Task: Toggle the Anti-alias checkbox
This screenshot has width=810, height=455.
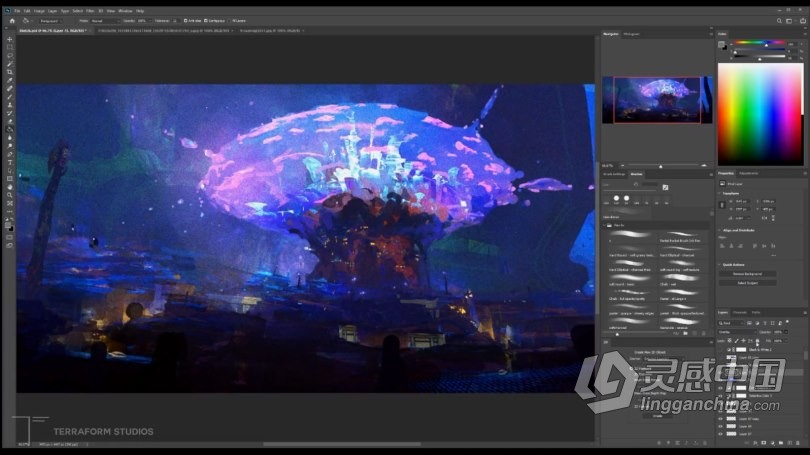Action: click(187, 20)
